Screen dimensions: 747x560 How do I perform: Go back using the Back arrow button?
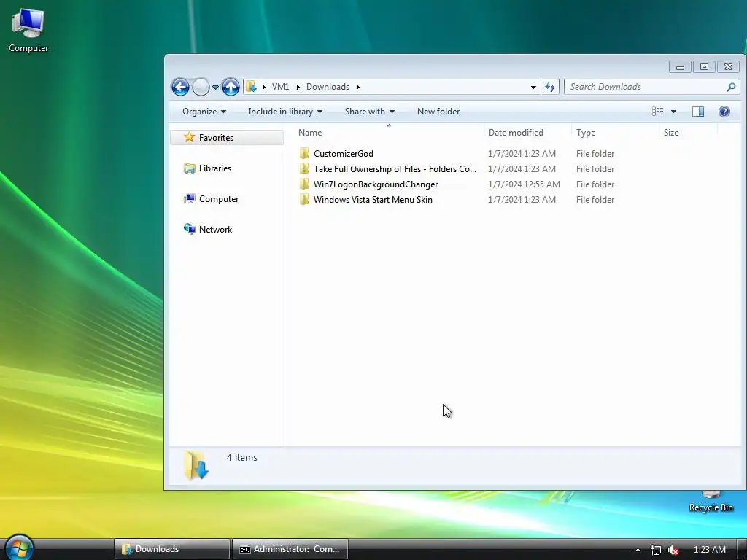pyautogui.click(x=180, y=87)
